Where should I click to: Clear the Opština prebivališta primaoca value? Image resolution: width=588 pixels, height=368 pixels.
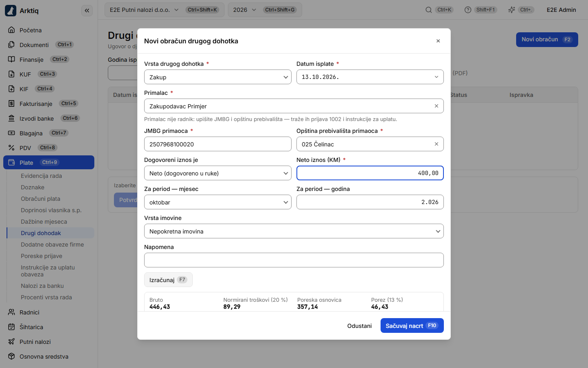[x=437, y=144]
